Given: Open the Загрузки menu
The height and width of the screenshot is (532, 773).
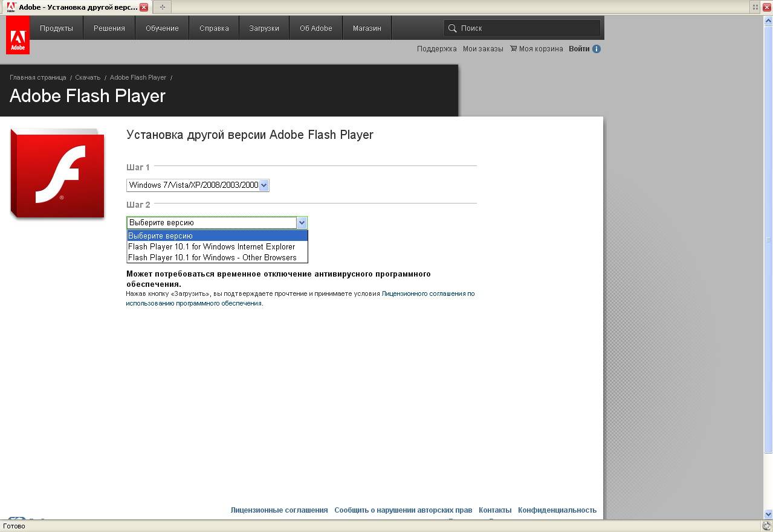Looking at the screenshot, I should click(x=264, y=28).
